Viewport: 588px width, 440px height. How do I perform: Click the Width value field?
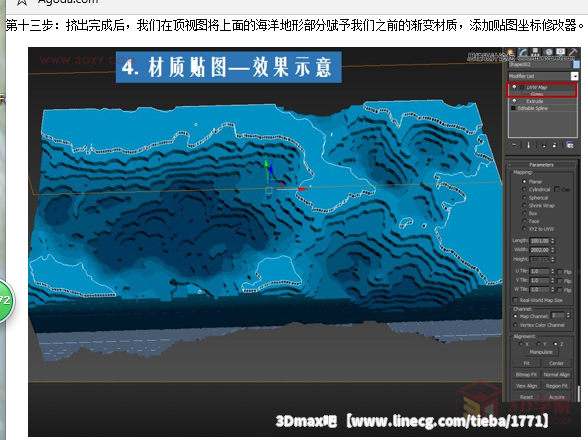tap(539, 250)
